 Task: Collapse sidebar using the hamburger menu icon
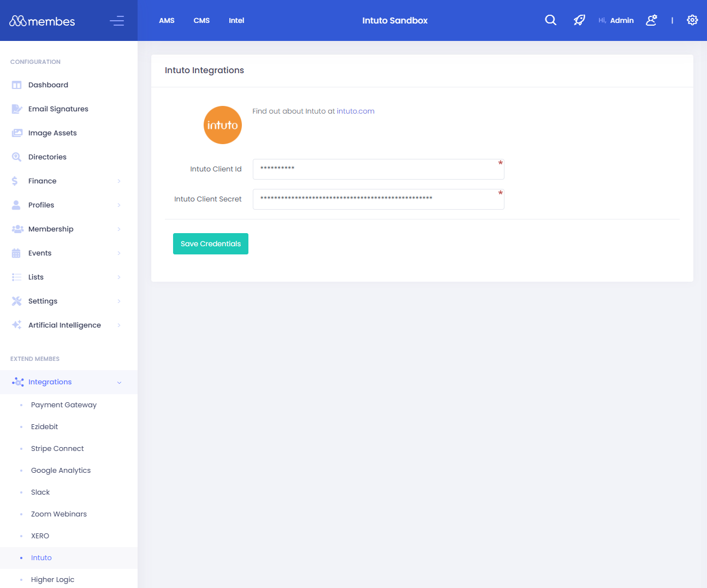[117, 21]
